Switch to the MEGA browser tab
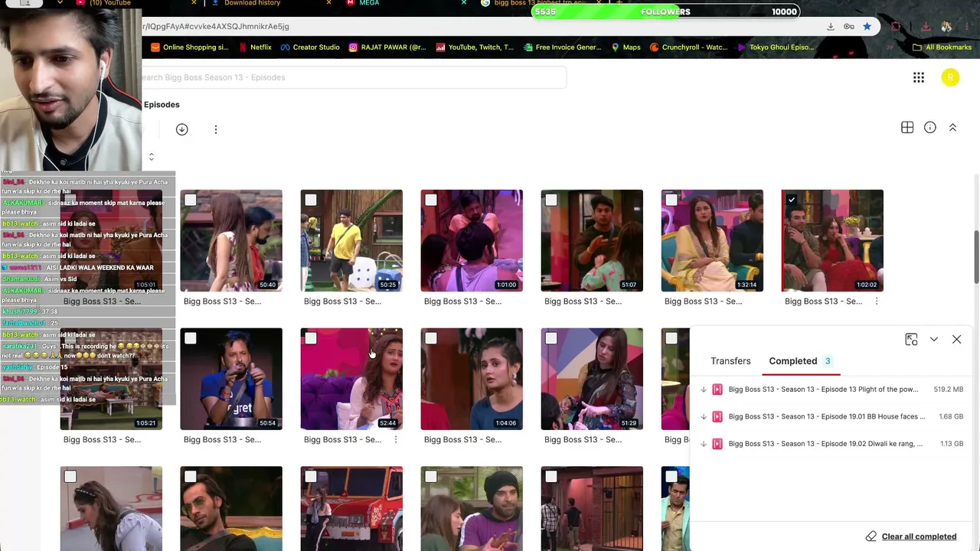Viewport: 980px width, 551px height. pyautogui.click(x=369, y=3)
